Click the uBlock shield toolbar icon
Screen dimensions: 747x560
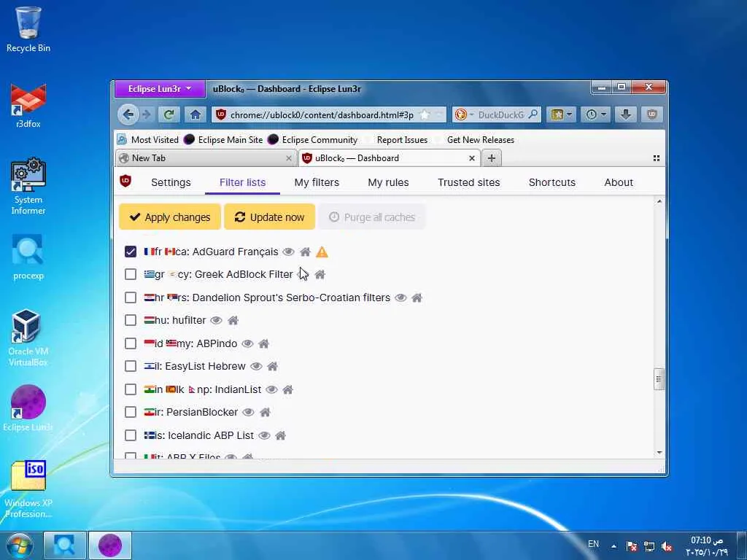pos(651,114)
